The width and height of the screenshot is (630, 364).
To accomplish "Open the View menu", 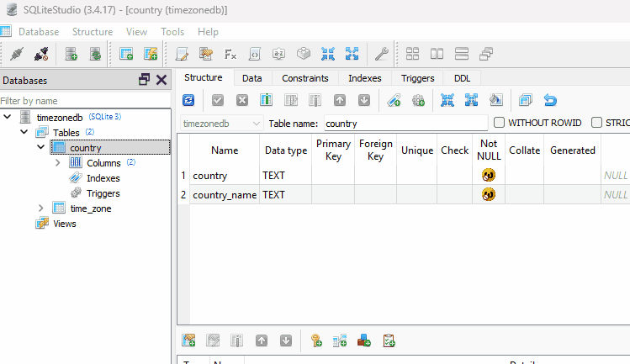I will [x=136, y=32].
